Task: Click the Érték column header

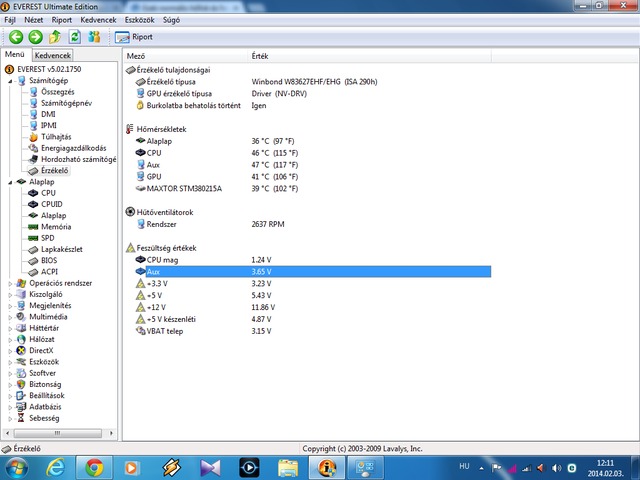Action: click(x=370, y=56)
